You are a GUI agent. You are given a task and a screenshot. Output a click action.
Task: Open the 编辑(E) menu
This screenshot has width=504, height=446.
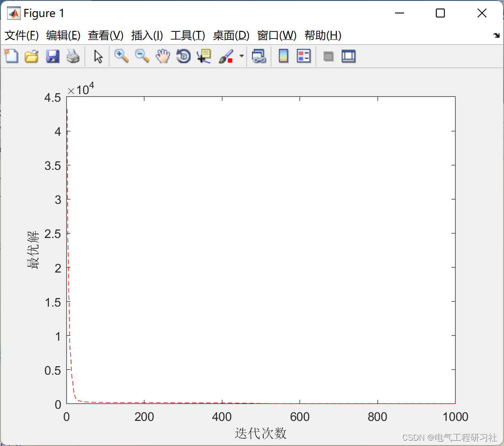click(63, 35)
